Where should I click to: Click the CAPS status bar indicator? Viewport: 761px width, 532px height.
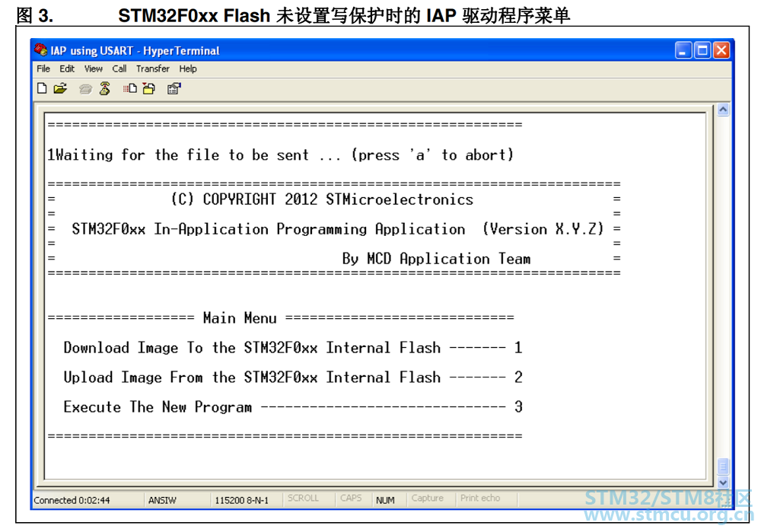(x=351, y=498)
